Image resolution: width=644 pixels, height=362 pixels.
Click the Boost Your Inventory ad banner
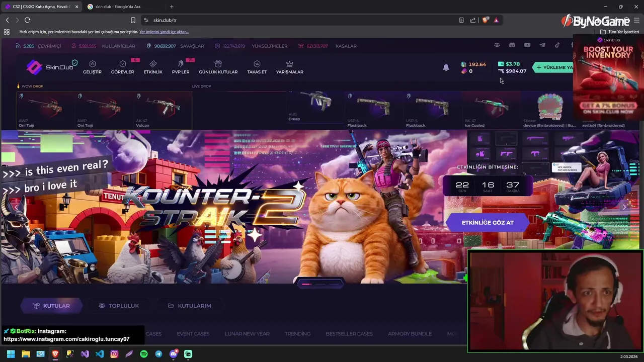(608, 78)
